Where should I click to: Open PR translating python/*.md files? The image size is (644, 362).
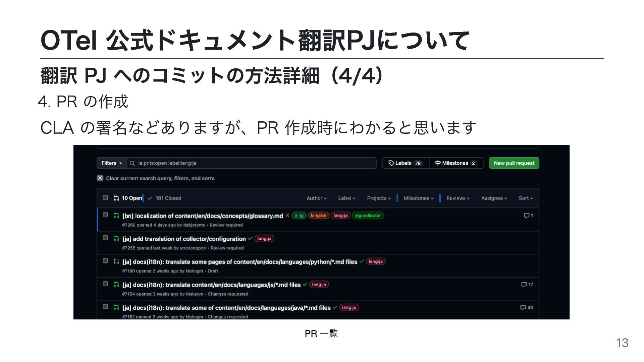click(239, 262)
